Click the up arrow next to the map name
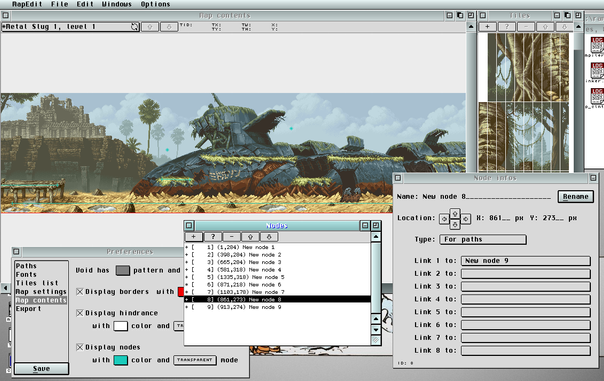Screen dimensions: 604x381 pyautogui.click(x=150, y=27)
